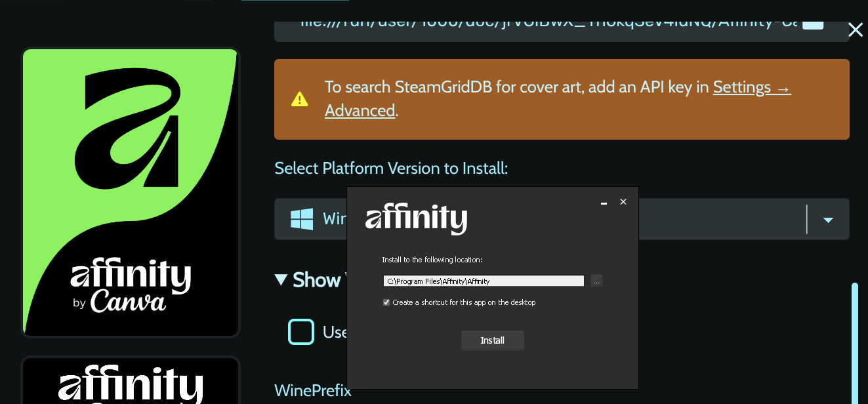Open the browse folder ellipsis button

[596, 281]
